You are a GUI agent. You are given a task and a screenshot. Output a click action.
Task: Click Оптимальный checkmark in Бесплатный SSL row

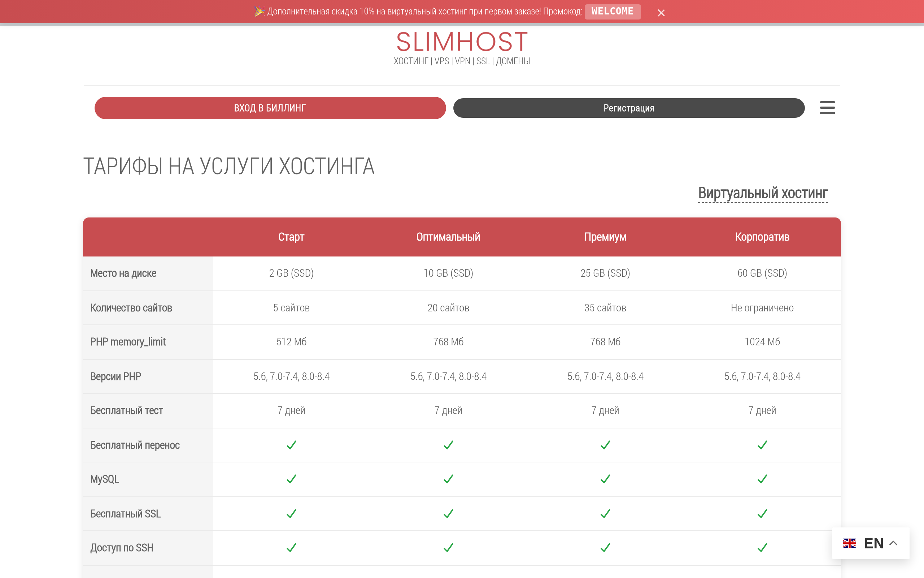point(448,514)
